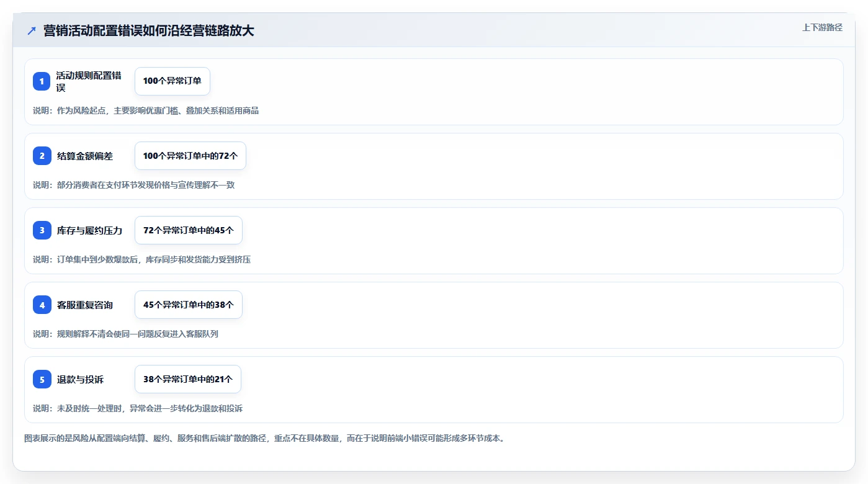Click the footer caption starting 图表展示的是风险
The height and width of the screenshot is (484, 868).
[266, 438]
